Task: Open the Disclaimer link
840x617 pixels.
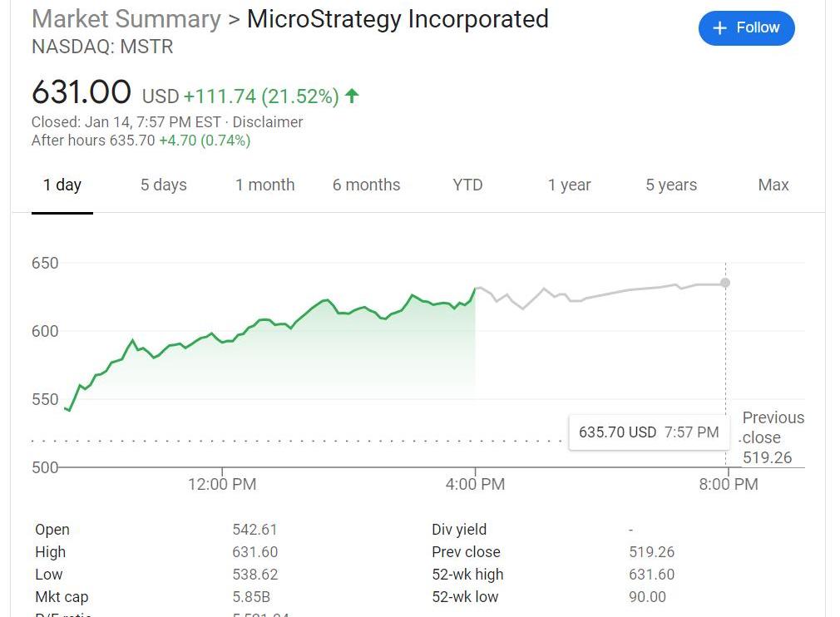Action: click(268, 122)
